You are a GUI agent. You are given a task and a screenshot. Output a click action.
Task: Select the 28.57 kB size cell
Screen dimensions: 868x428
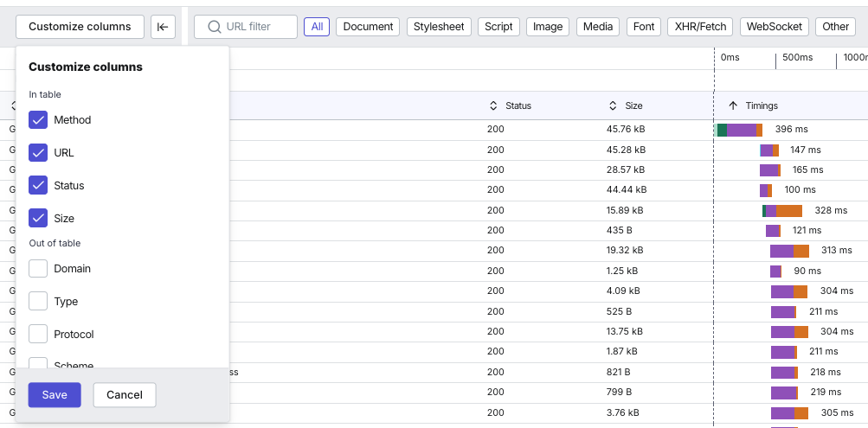point(626,169)
